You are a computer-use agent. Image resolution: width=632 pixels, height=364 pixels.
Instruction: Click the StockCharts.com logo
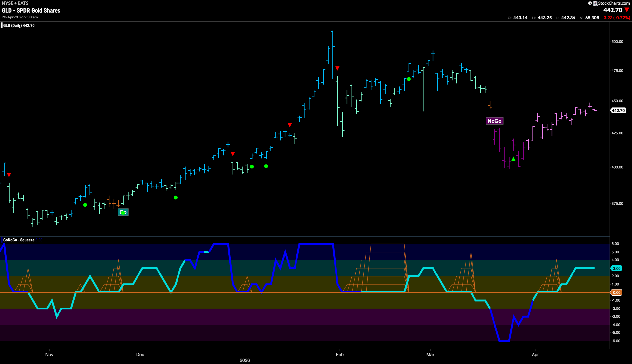612,3
